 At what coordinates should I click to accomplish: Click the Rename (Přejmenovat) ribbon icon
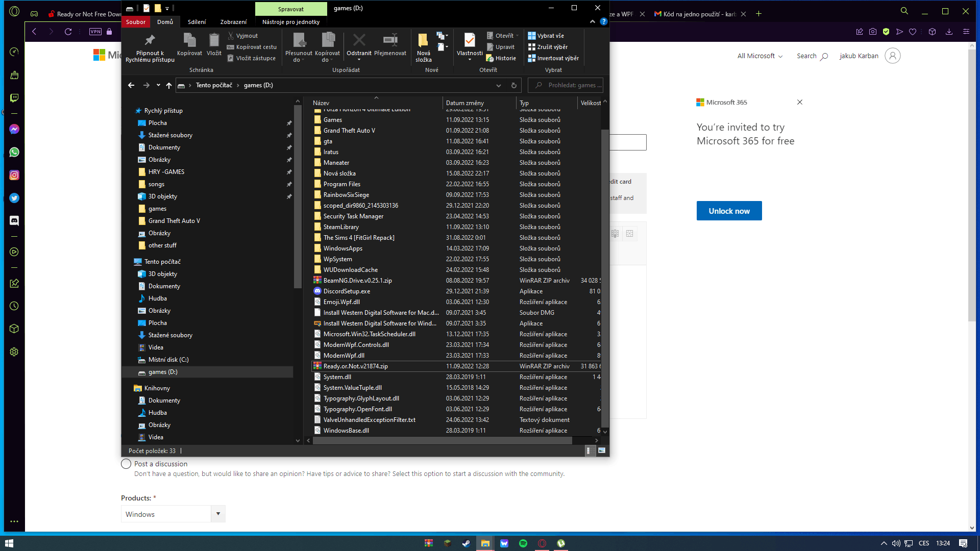click(x=390, y=40)
